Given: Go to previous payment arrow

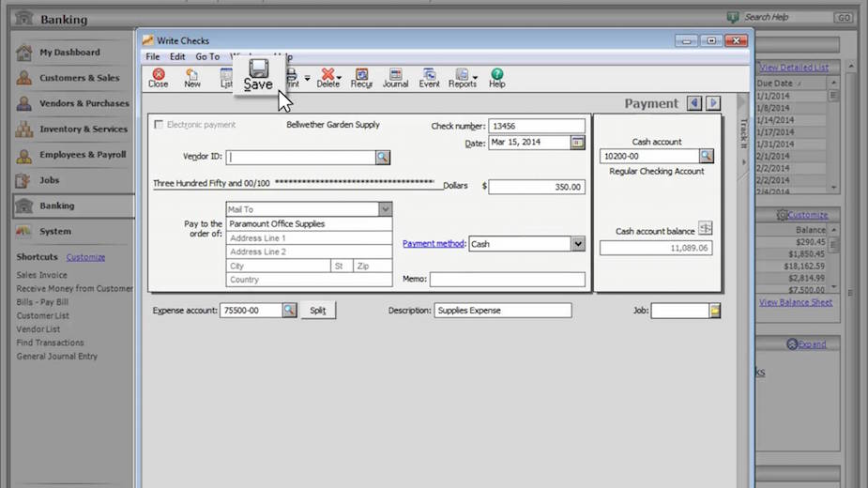Looking at the screenshot, I should [x=694, y=103].
